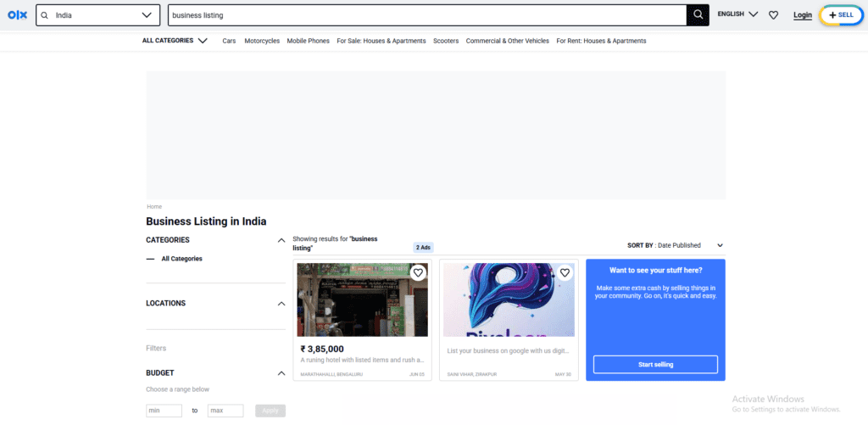Open Scooters category
The image size is (868, 425).
(446, 41)
